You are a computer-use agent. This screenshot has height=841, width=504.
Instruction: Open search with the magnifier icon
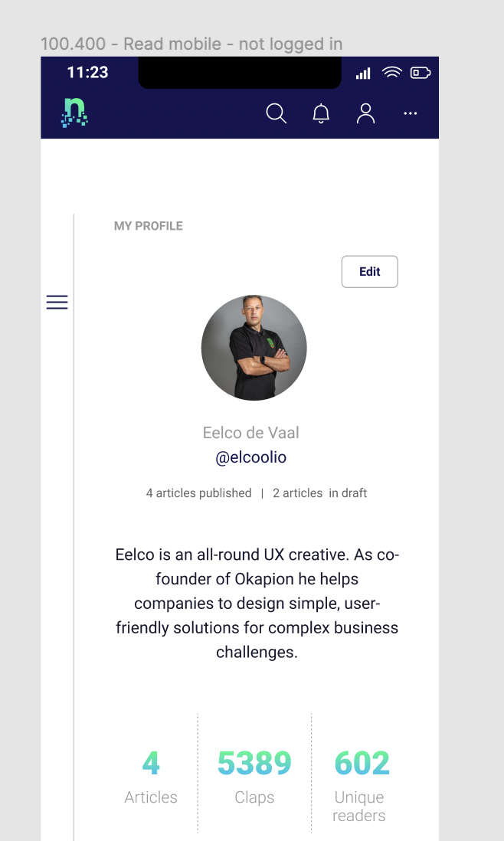click(x=276, y=114)
